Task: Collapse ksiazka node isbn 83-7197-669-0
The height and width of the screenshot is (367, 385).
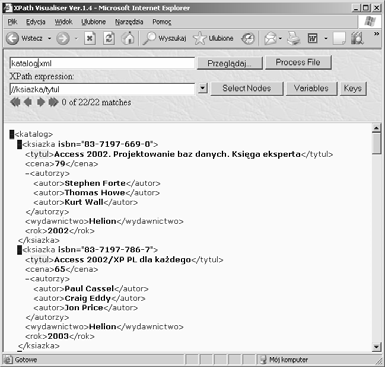Action: pyautogui.click(x=19, y=144)
